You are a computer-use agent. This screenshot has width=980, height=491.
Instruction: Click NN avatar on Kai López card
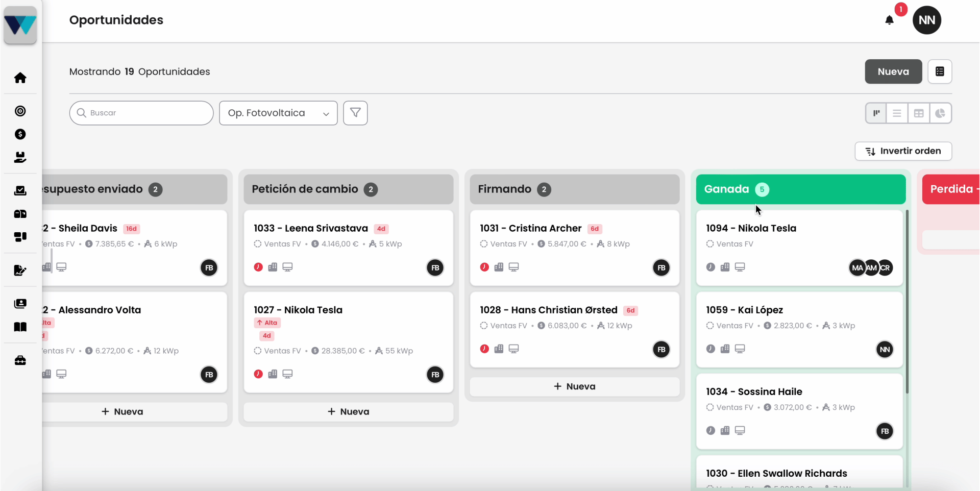tap(885, 349)
